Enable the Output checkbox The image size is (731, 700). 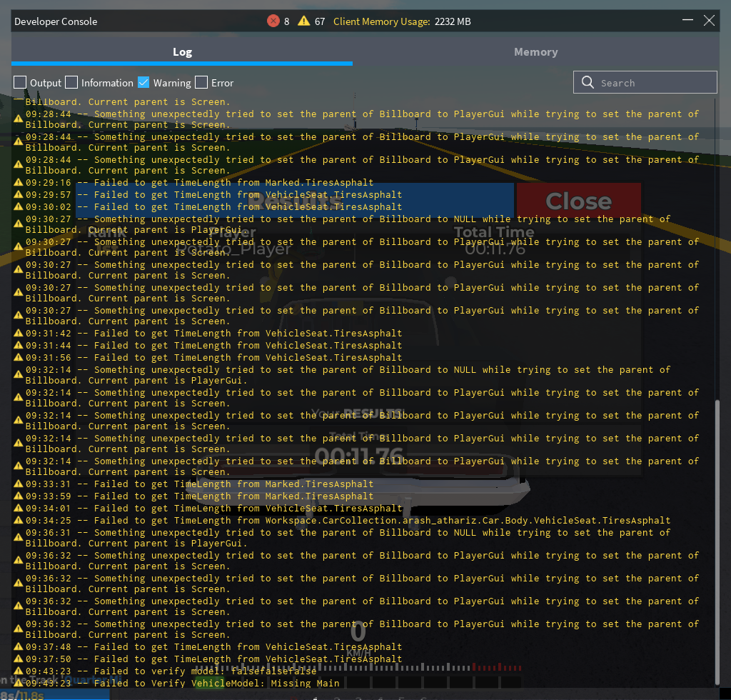[20, 83]
